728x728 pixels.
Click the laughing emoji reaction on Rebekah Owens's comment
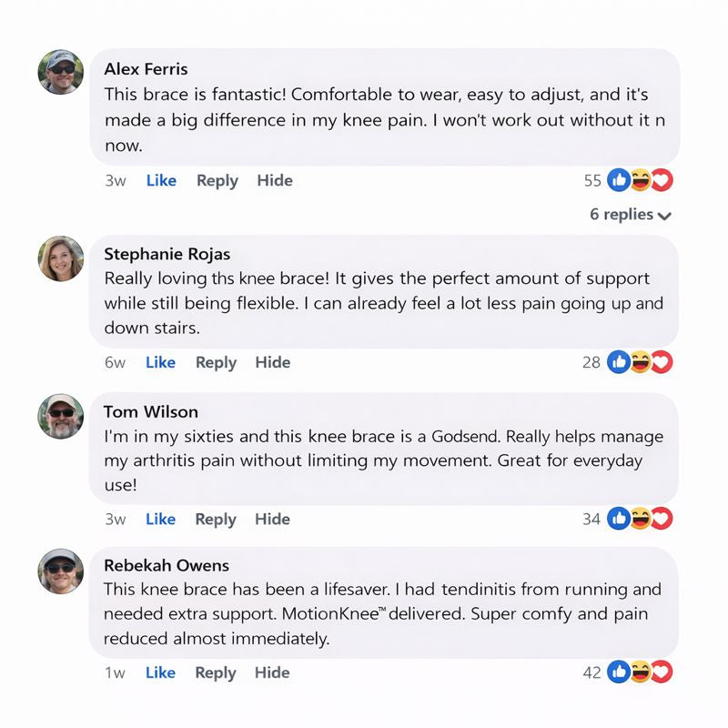click(641, 672)
